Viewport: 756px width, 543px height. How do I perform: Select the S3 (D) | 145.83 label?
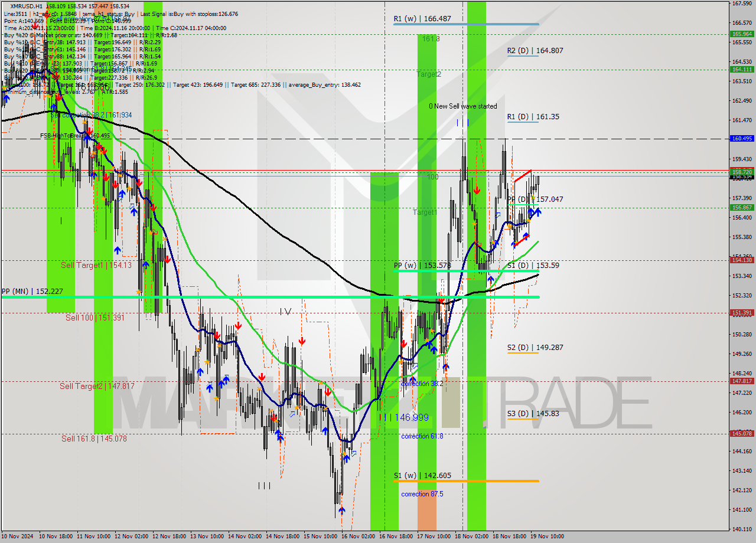[x=533, y=414]
